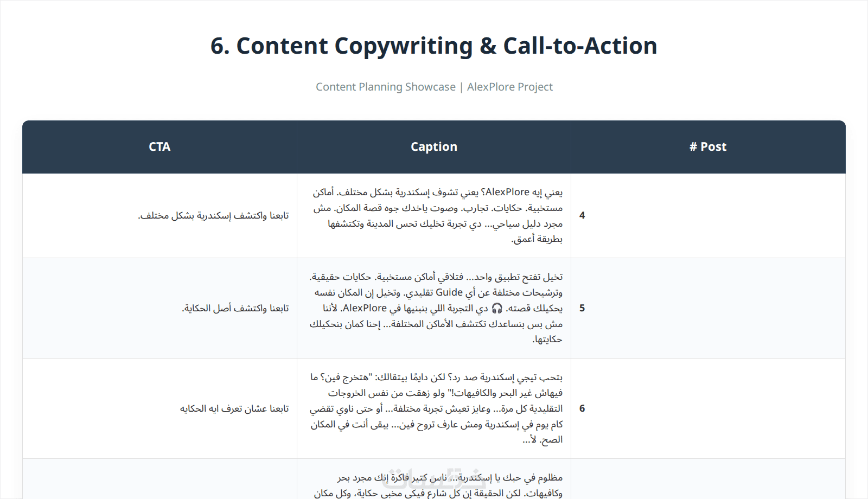Click the CTA column header

coord(159,147)
